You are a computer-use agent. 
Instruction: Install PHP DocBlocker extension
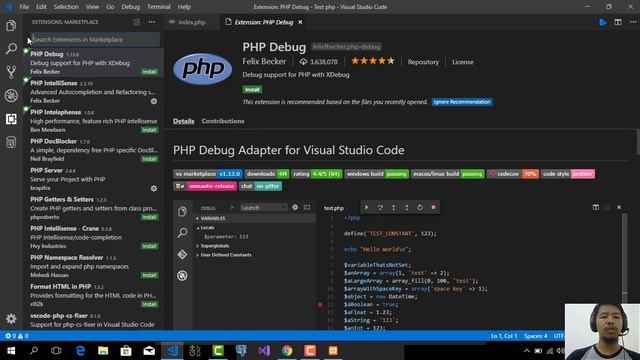[x=149, y=159]
